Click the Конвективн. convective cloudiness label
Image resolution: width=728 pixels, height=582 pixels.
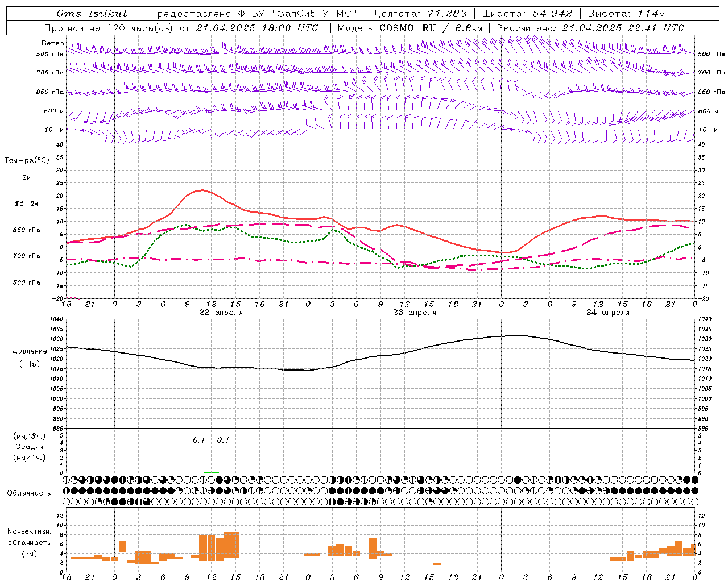(29, 531)
